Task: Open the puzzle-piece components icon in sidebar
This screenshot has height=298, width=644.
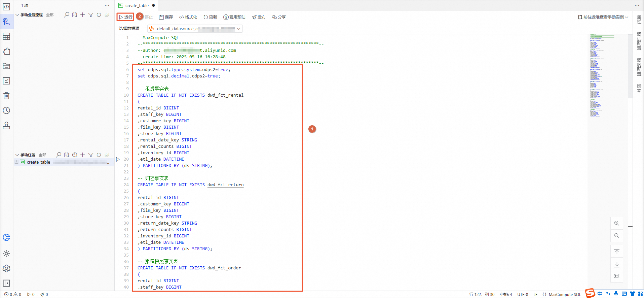Action: (6, 51)
